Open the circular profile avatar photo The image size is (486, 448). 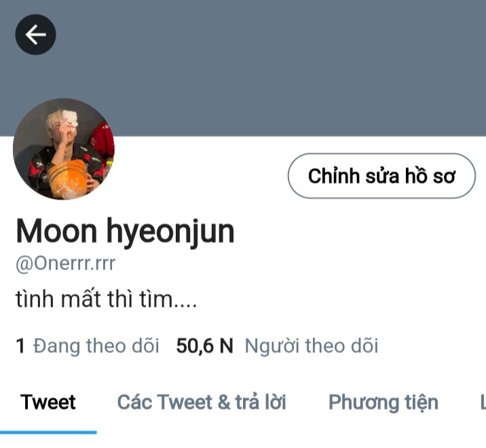click(64, 149)
